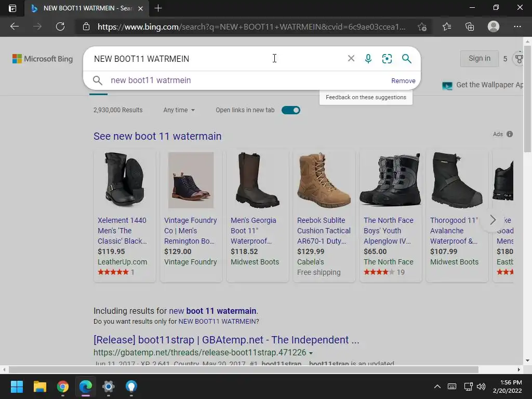Submit search with magnifier icon
The image size is (532, 399).
pos(406,59)
